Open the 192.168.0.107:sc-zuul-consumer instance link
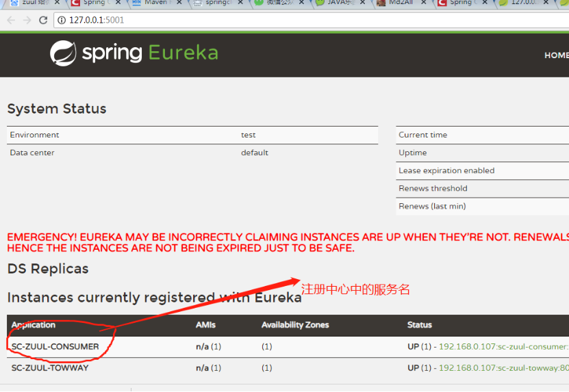This screenshot has width=569, height=392. (x=504, y=347)
